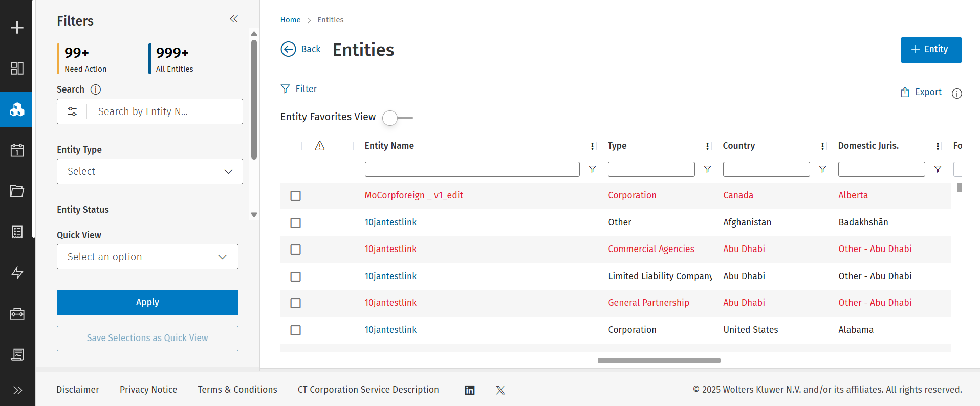Click filter funnel for Domestic Juris. column
The image size is (980, 406).
click(938, 169)
